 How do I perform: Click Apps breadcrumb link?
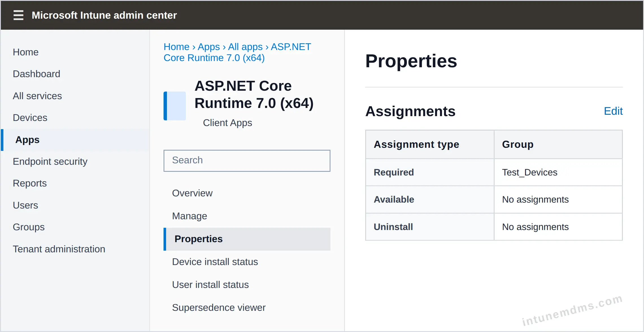click(209, 47)
